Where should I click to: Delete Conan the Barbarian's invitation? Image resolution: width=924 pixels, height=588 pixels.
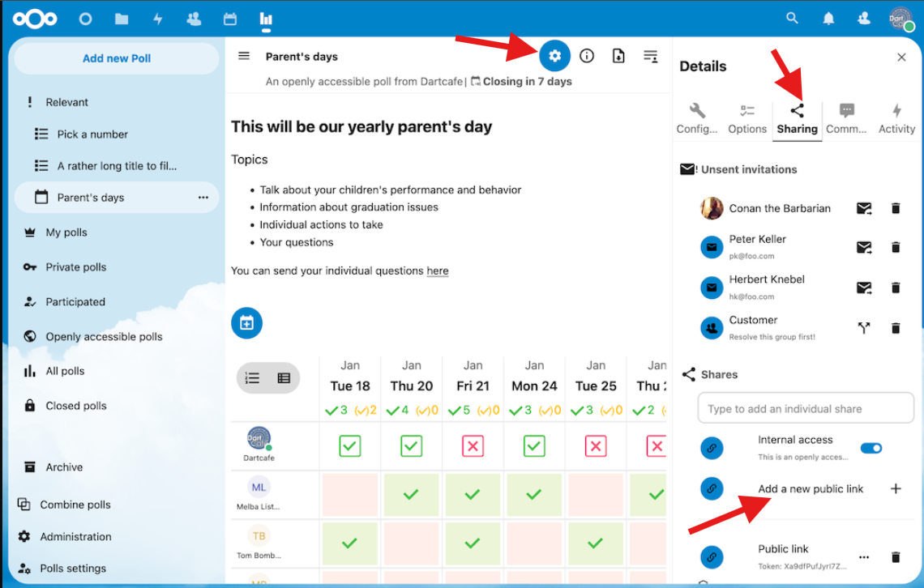[896, 208]
